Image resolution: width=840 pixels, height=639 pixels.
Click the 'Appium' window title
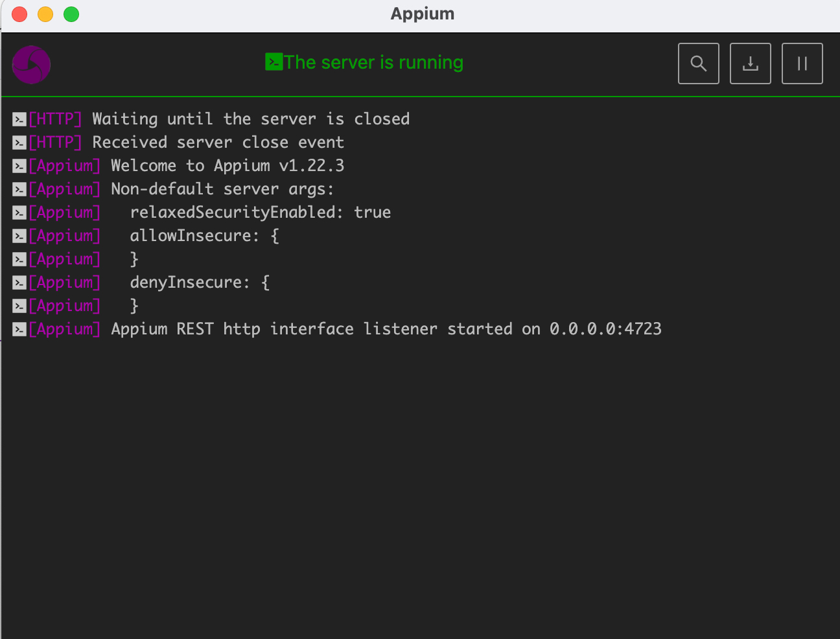click(x=423, y=14)
